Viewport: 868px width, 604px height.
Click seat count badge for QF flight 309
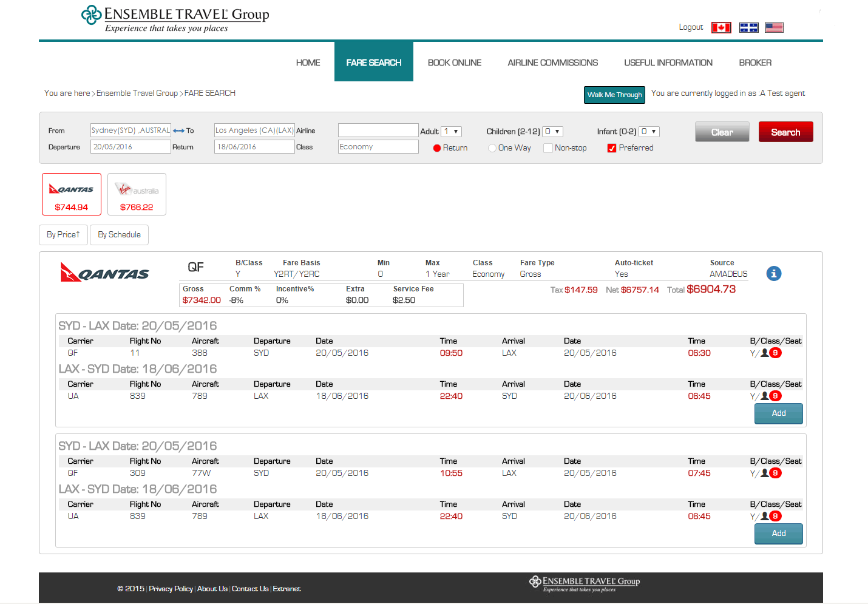[x=775, y=473]
